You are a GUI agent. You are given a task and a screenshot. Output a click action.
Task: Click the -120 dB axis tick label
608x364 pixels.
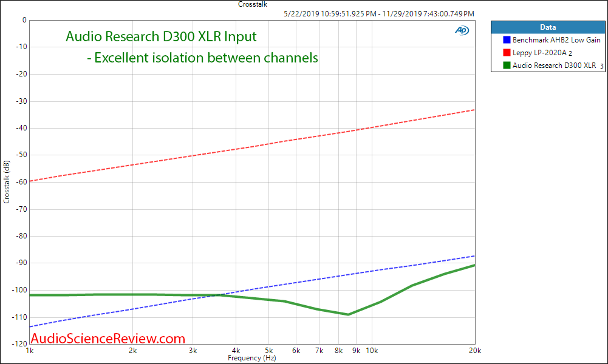tap(20, 343)
